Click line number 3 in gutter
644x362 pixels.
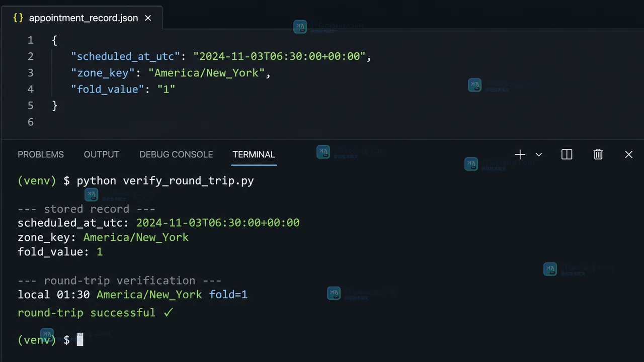tap(31, 73)
